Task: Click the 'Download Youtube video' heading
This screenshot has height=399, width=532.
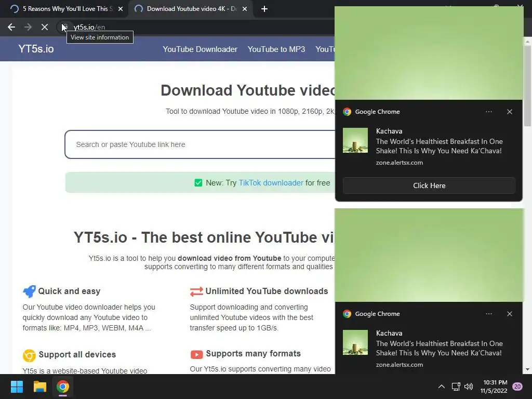Action: click(248, 90)
